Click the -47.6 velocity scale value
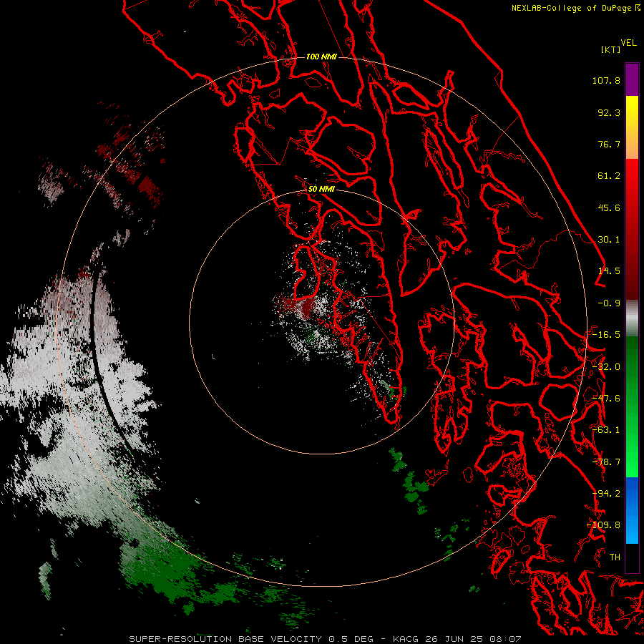 tap(606, 399)
